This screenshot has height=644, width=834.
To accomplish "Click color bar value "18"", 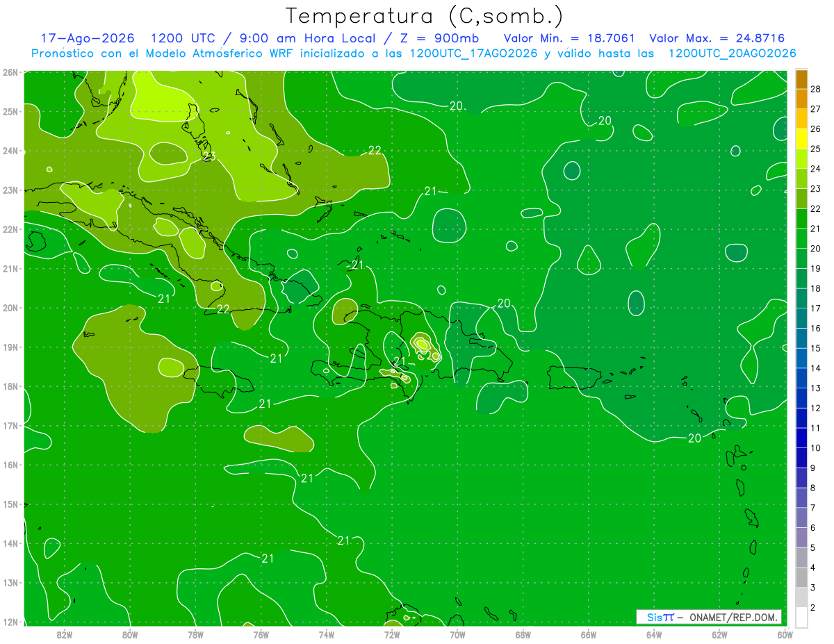I will point(816,288).
